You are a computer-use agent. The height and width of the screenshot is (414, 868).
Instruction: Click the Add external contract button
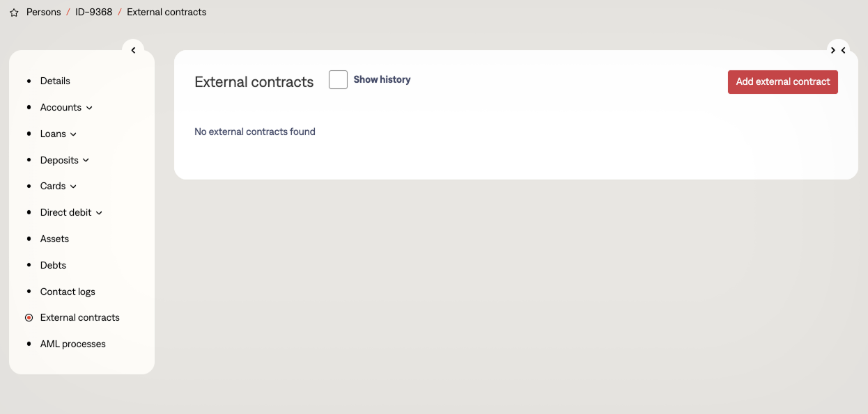pos(782,82)
